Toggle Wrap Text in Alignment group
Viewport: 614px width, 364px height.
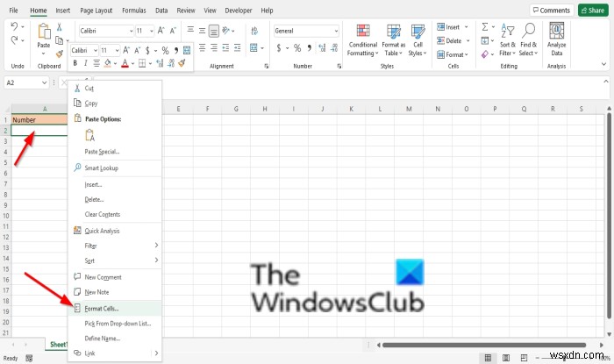(x=254, y=31)
